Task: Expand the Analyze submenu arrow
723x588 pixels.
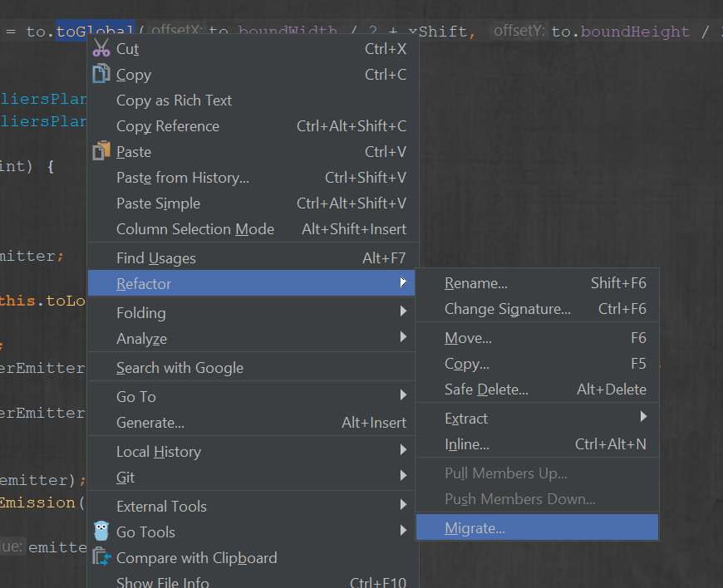Action: tap(403, 338)
